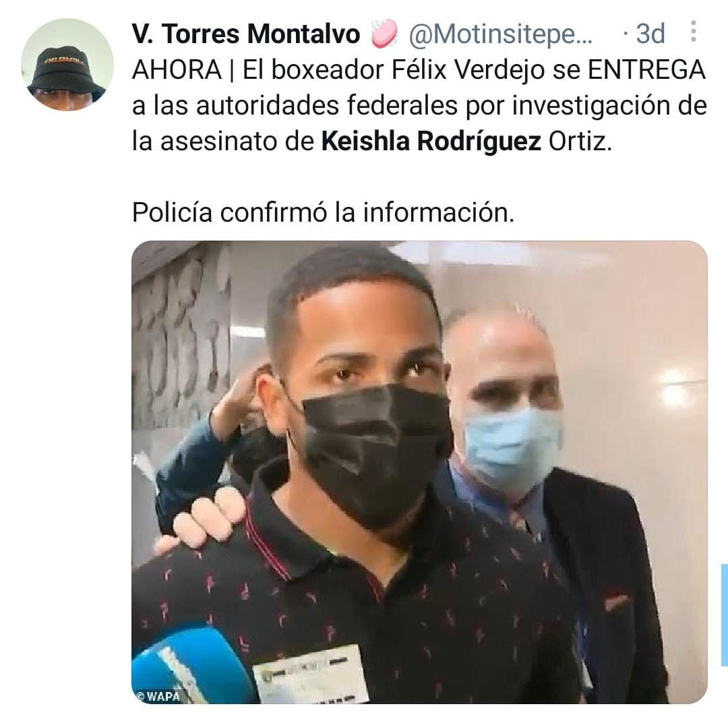Click the blue strip at the right edge
Image resolution: width=728 pixels, height=721 pixels.
coord(724,615)
